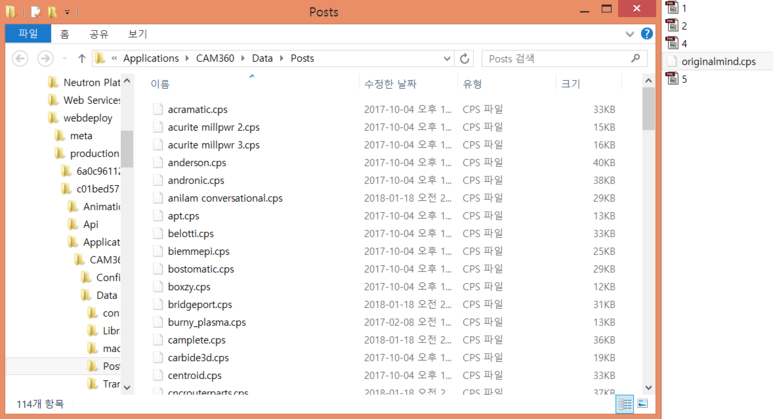Screen dimensions: 773x419
Task: Select file acramatic.cps
Action: [x=197, y=109]
